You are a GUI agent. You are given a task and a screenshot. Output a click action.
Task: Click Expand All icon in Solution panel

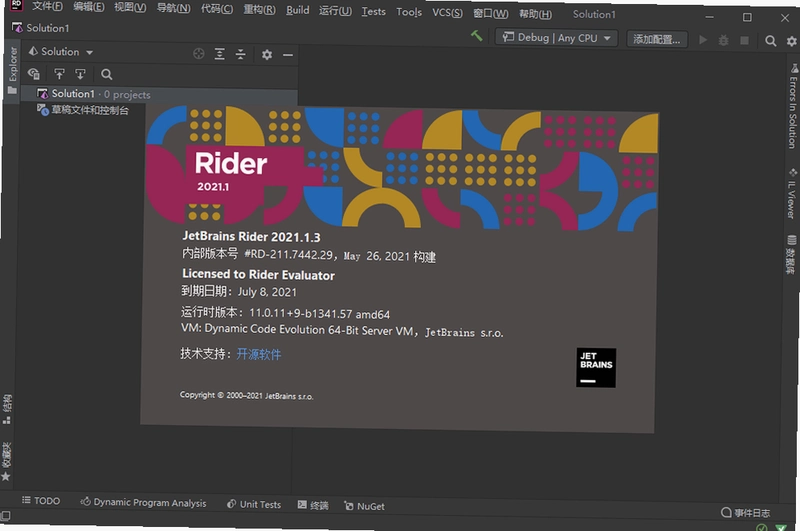(219, 54)
